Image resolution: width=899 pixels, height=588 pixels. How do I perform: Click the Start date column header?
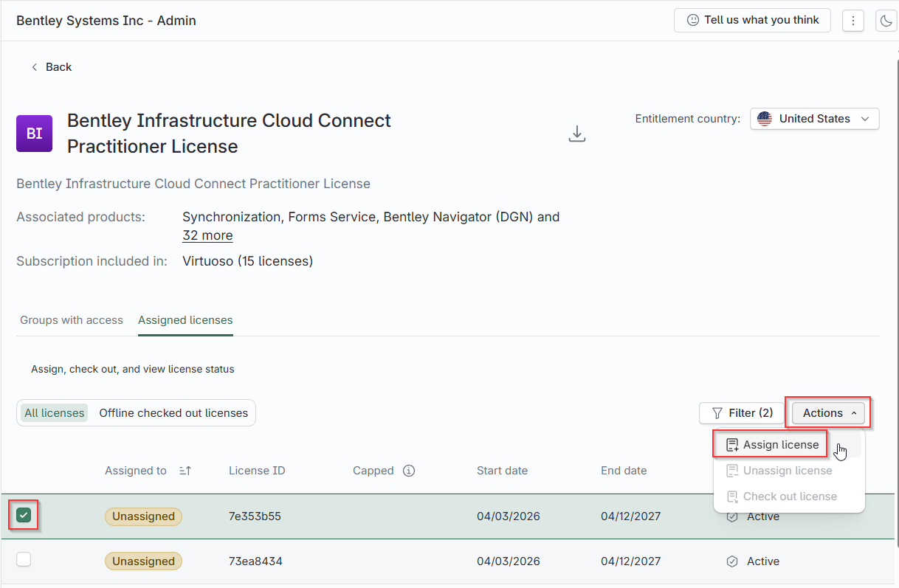point(502,471)
